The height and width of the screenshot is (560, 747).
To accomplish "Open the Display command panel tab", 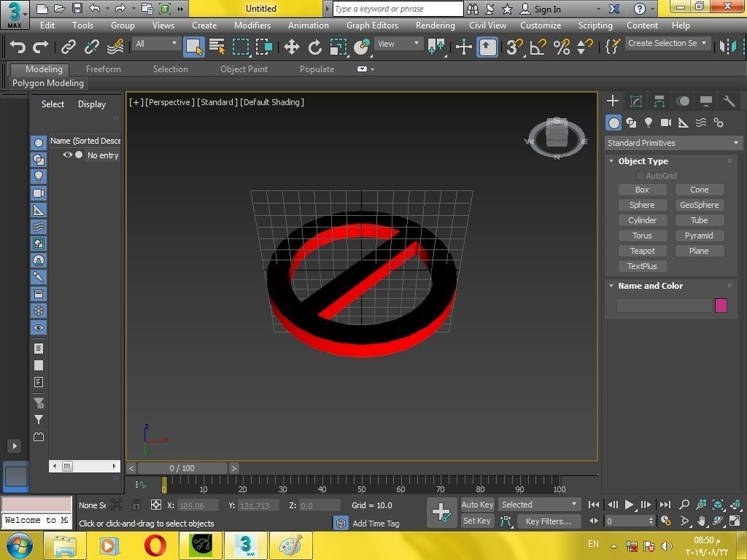I will pyautogui.click(x=706, y=101).
